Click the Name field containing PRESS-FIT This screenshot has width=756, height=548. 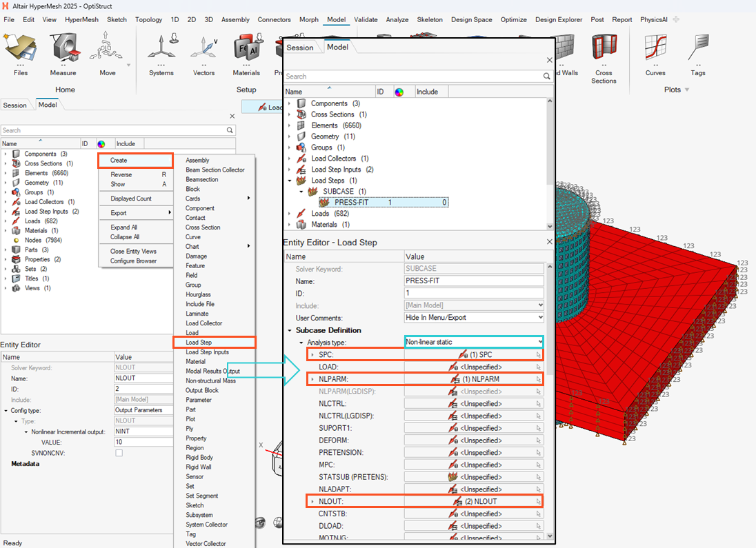coord(474,281)
